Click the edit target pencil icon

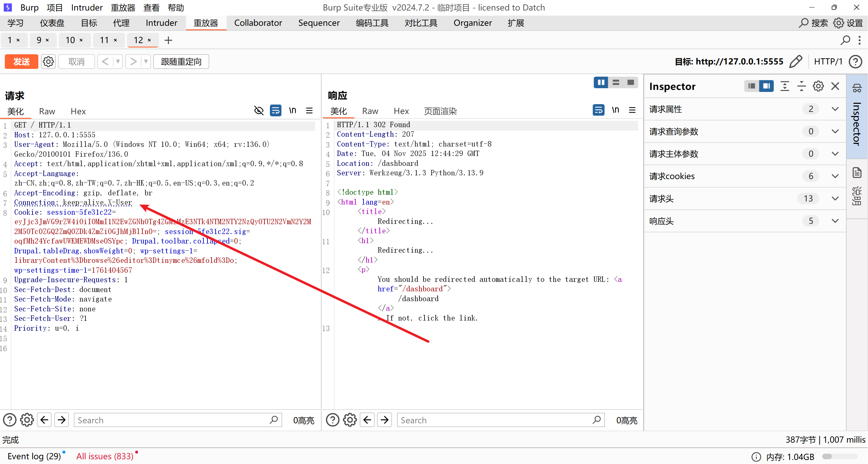pyautogui.click(x=795, y=62)
